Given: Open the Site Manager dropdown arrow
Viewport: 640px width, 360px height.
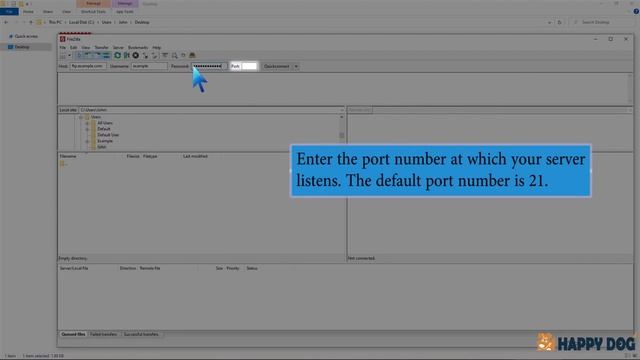Looking at the screenshot, I should click(x=69, y=56).
